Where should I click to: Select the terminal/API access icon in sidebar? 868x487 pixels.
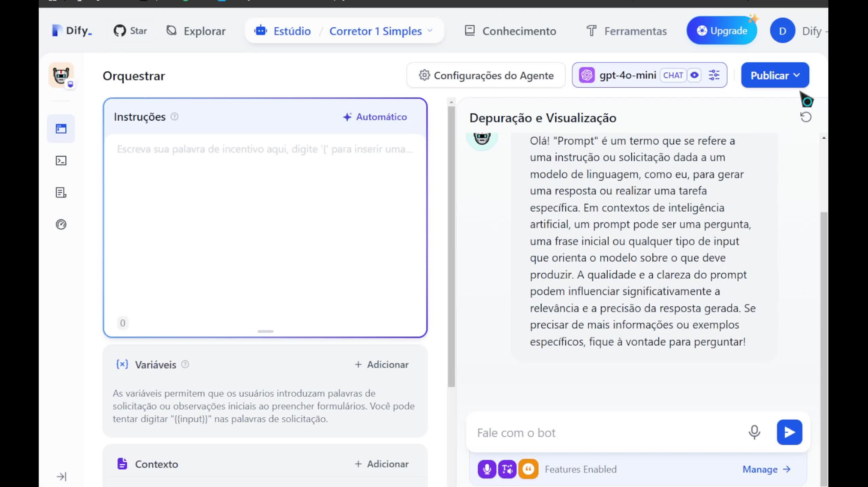(x=61, y=161)
